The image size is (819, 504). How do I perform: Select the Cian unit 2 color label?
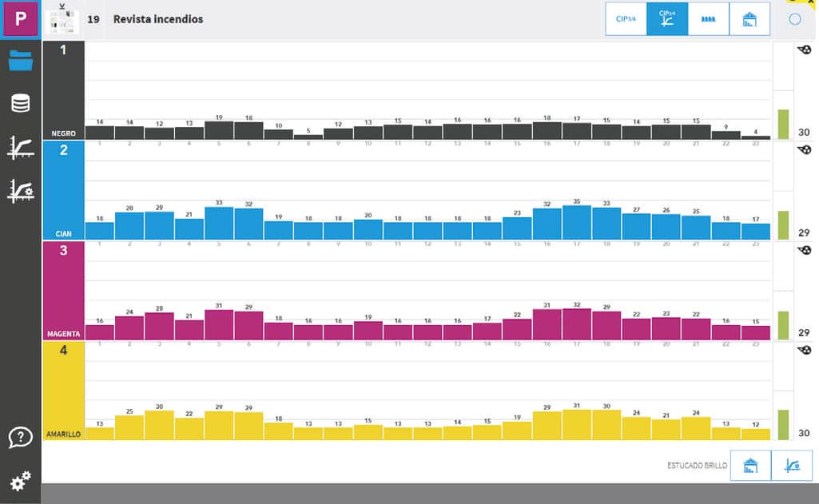[x=63, y=191]
